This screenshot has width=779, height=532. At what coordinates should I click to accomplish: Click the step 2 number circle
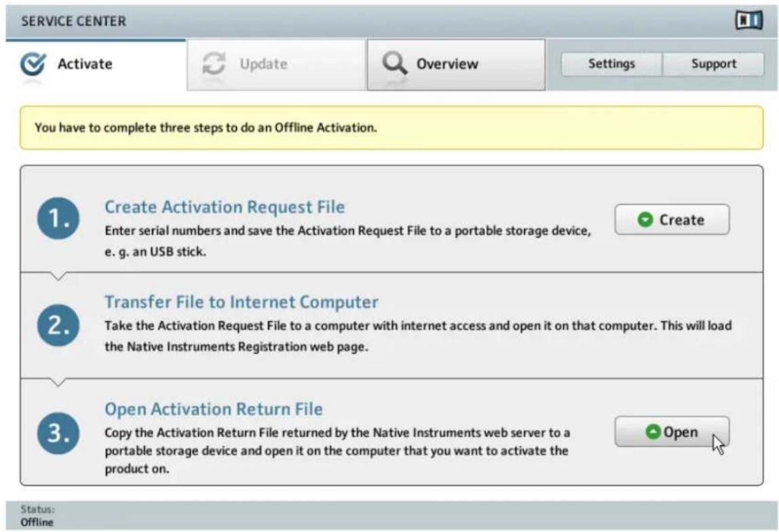58,325
